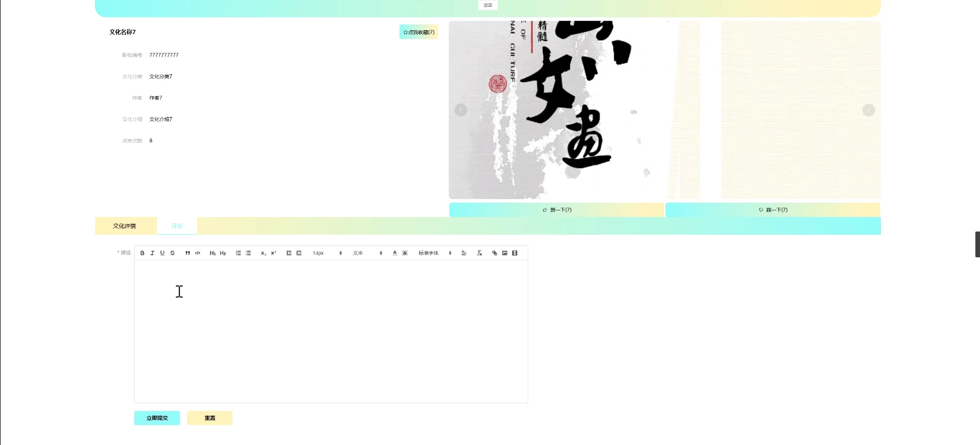The image size is (980, 445).
Task: Toggle strikethrough formatting in editor toolbar
Action: (172, 253)
